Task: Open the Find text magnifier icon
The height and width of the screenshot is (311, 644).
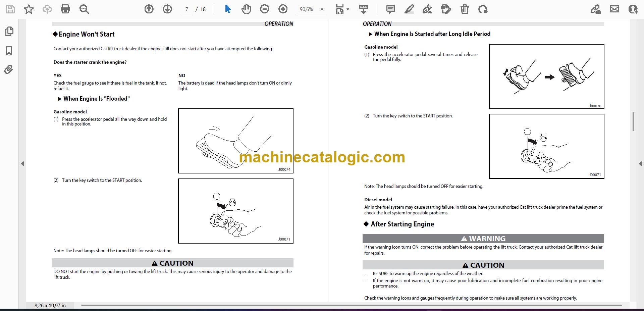Action: [84, 9]
